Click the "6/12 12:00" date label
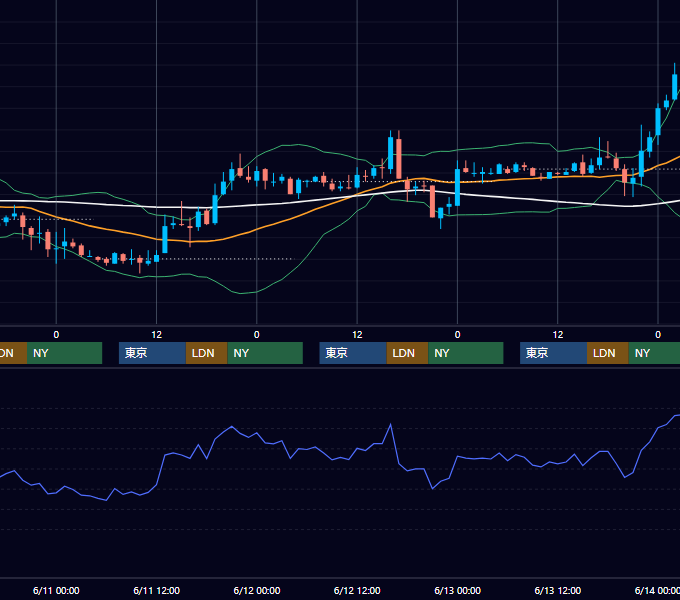This screenshot has width=680, height=600. coord(357,590)
